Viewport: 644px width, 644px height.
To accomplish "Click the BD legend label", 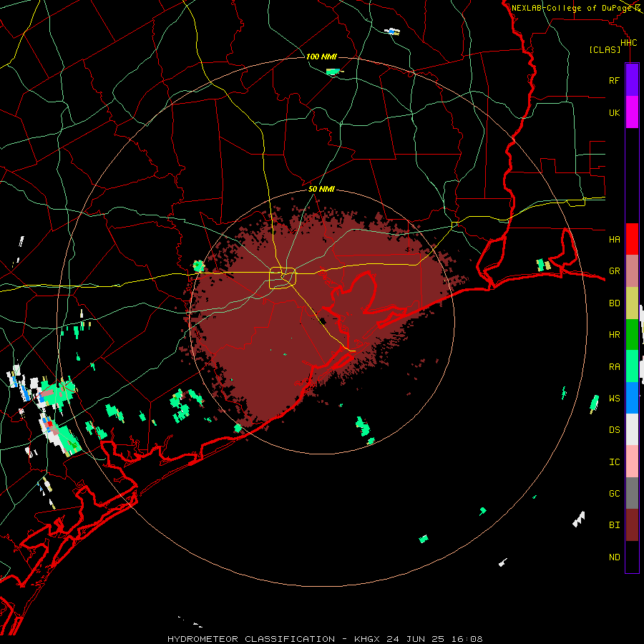I will (614, 303).
